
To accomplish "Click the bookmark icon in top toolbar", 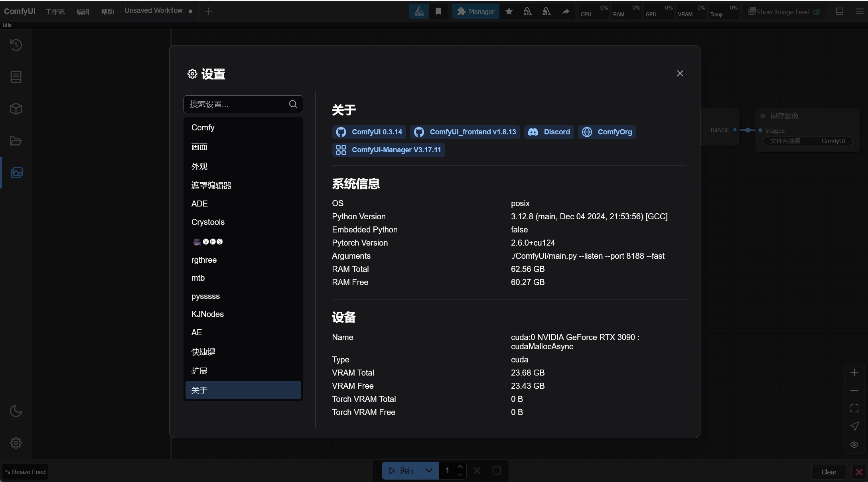I will 438,11.
